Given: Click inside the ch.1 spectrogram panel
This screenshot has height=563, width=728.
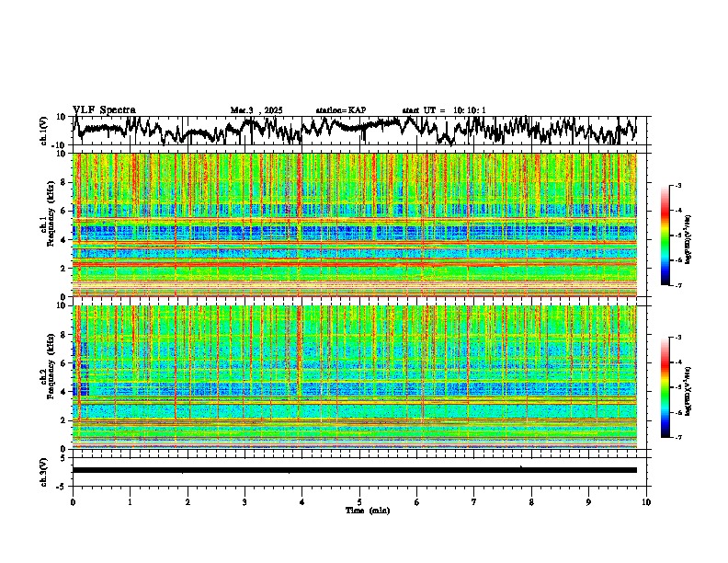Looking at the screenshot, I should tap(355, 224).
